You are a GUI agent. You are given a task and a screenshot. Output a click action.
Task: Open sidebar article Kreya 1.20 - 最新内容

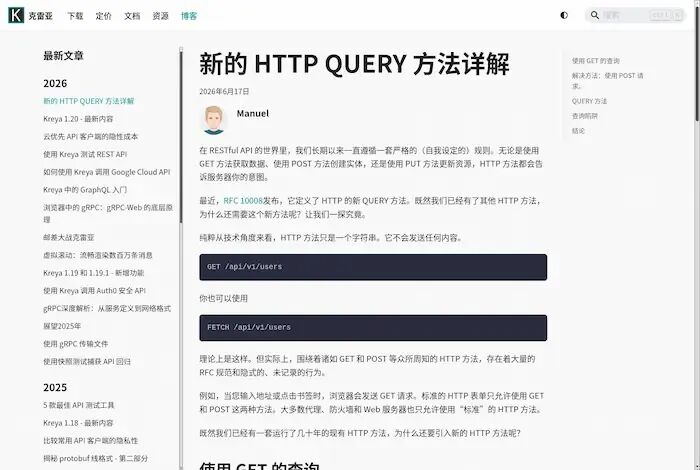click(78, 119)
